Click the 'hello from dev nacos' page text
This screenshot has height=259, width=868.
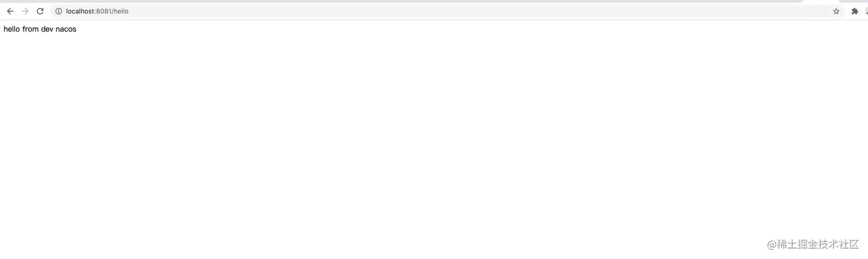click(40, 29)
